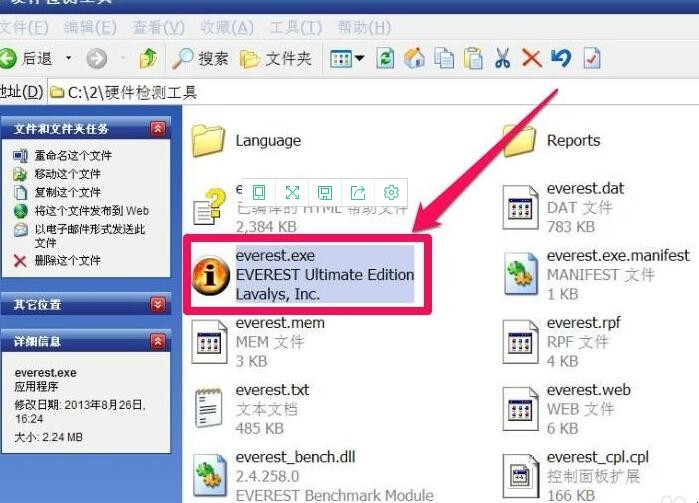
Task: Click the scissors cut icon in toolbar
Action: [x=503, y=58]
